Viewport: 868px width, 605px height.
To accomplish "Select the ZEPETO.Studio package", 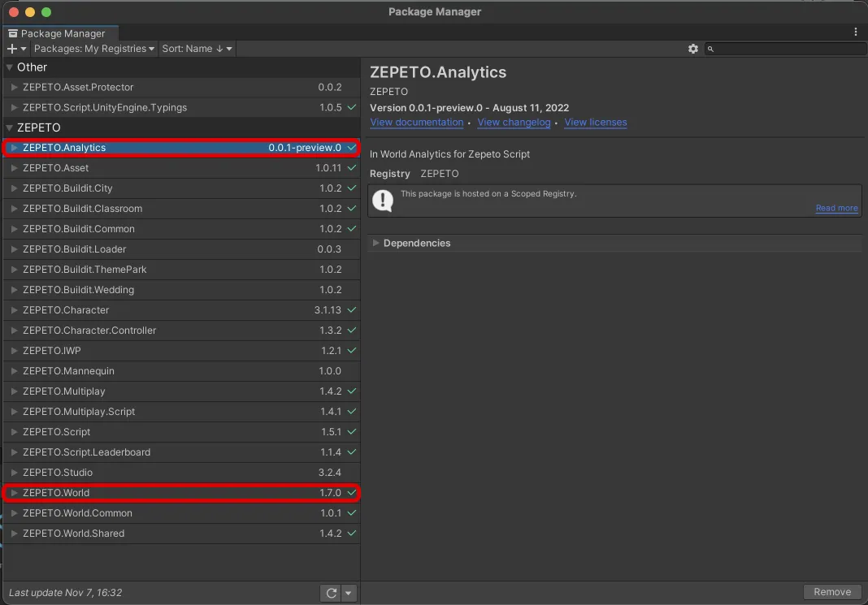I will [x=181, y=473].
